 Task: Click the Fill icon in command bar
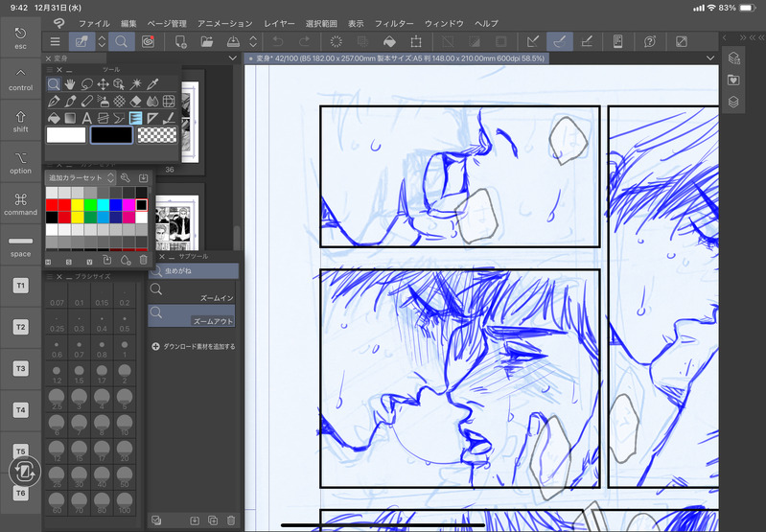pyautogui.click(x=389, y=41)
